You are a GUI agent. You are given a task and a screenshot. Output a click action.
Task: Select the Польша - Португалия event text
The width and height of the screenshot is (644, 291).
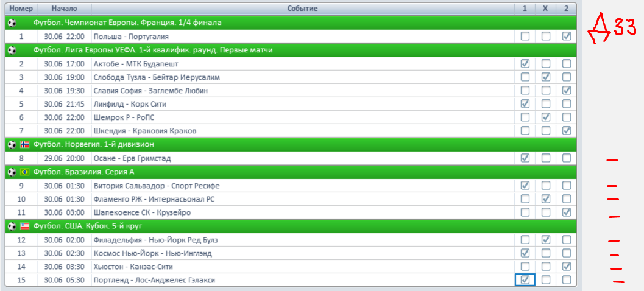131,37
